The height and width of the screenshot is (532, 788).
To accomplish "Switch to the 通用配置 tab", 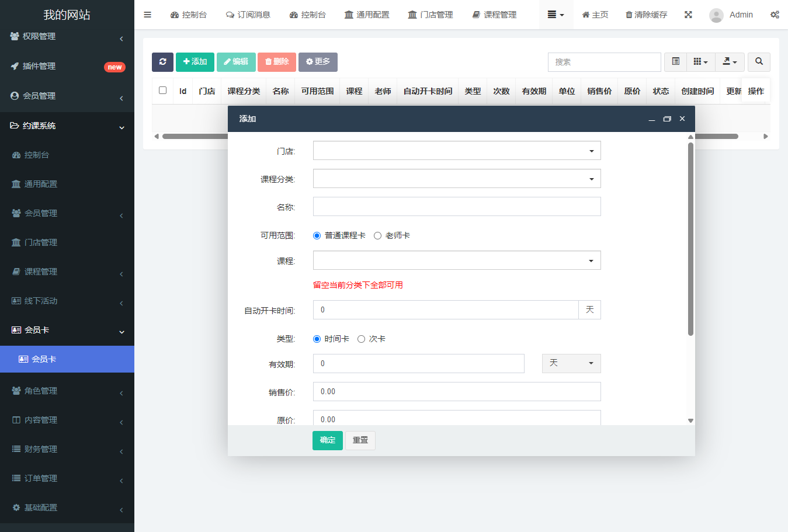I will coord(367,15).
